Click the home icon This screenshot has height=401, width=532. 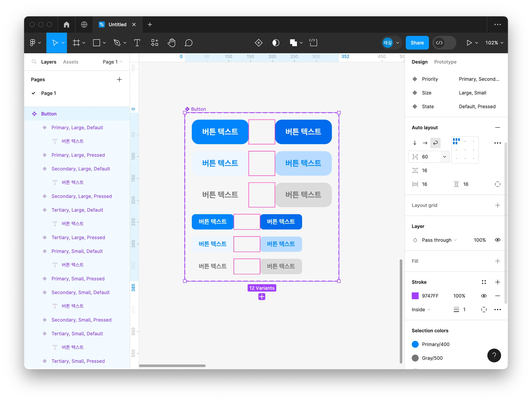[66, 24]
